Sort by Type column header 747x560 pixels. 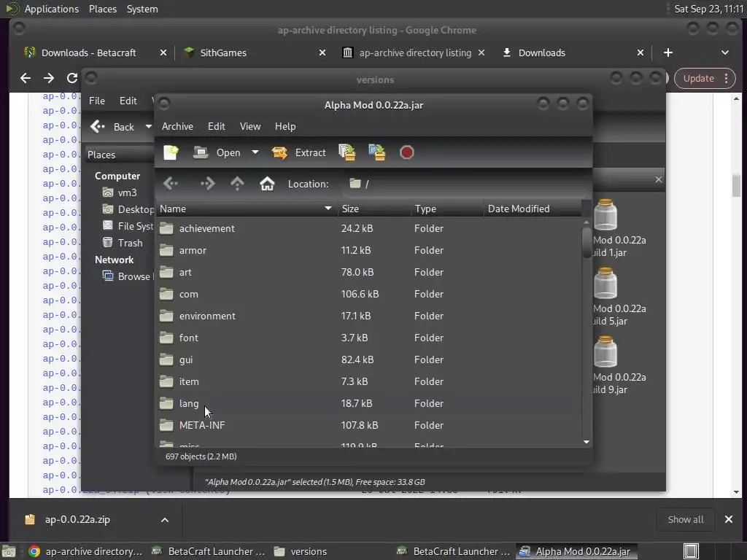tap(447, 209)
